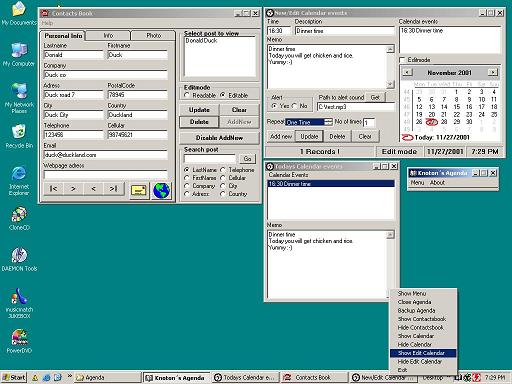This screenshot has width=512, height=384.
Task: Click the No of times stepper field
Action: [369, 123]
